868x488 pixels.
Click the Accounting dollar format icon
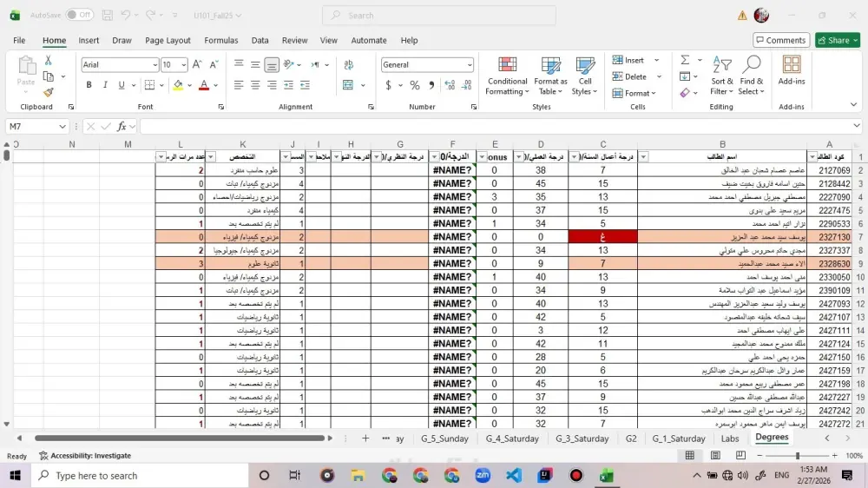[x=388, y=85]
